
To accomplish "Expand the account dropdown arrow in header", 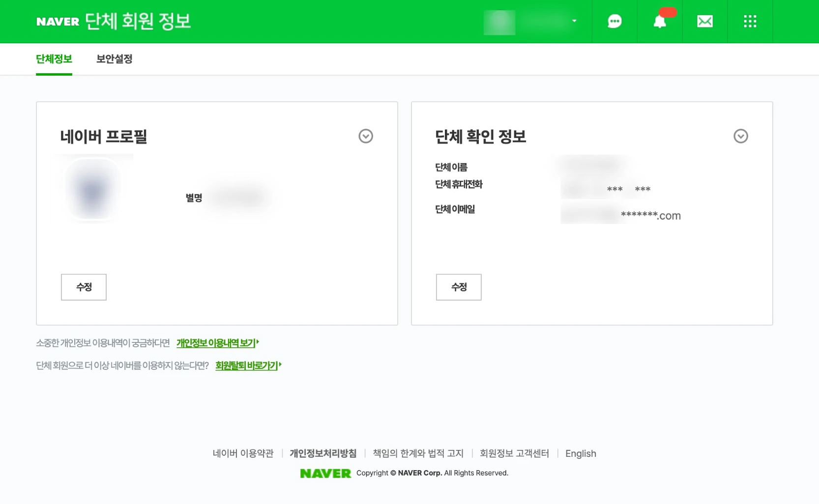I will (574, 21).
